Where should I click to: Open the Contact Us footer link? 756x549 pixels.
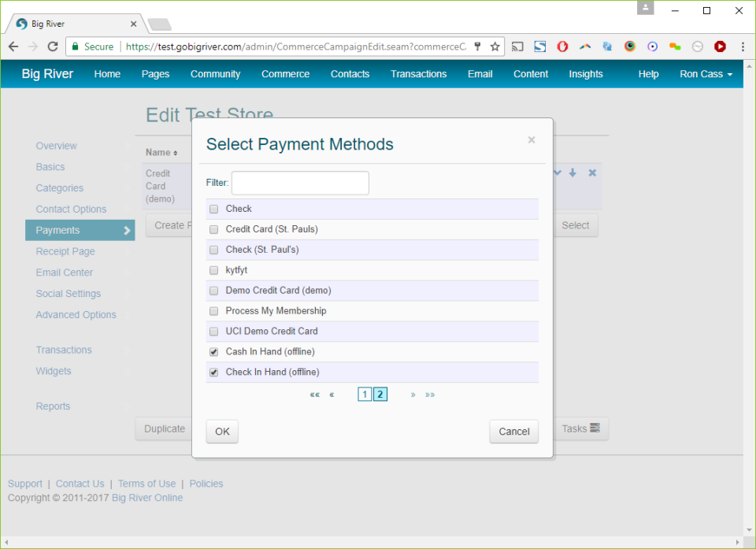coord(80,483)
